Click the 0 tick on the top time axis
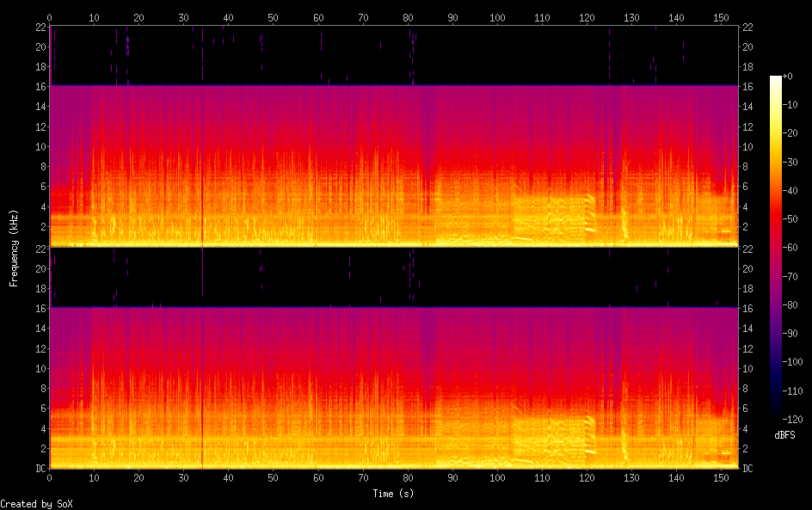 [x=50, y=17]
